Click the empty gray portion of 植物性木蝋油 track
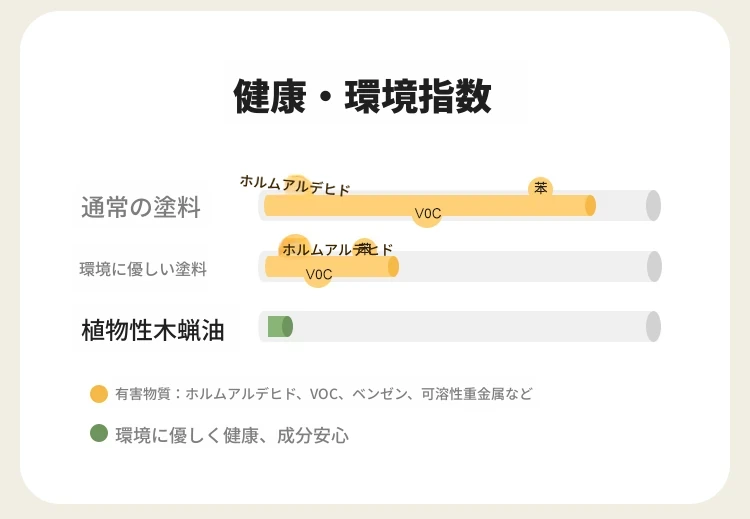The image size is (750, 519). (x=469, y=327)
